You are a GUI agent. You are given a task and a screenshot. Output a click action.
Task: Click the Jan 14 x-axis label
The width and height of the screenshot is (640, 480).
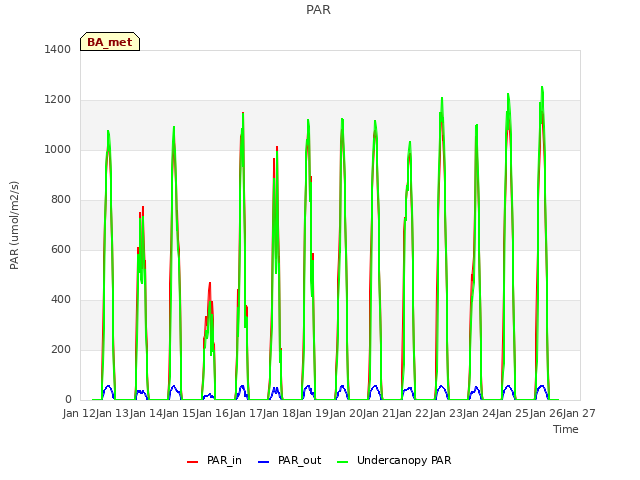146,413
